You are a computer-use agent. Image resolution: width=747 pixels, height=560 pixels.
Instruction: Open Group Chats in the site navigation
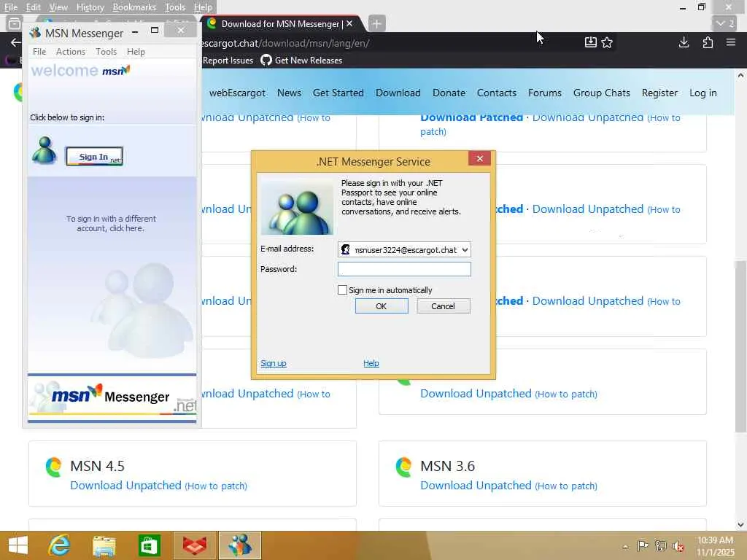point(601,93)
